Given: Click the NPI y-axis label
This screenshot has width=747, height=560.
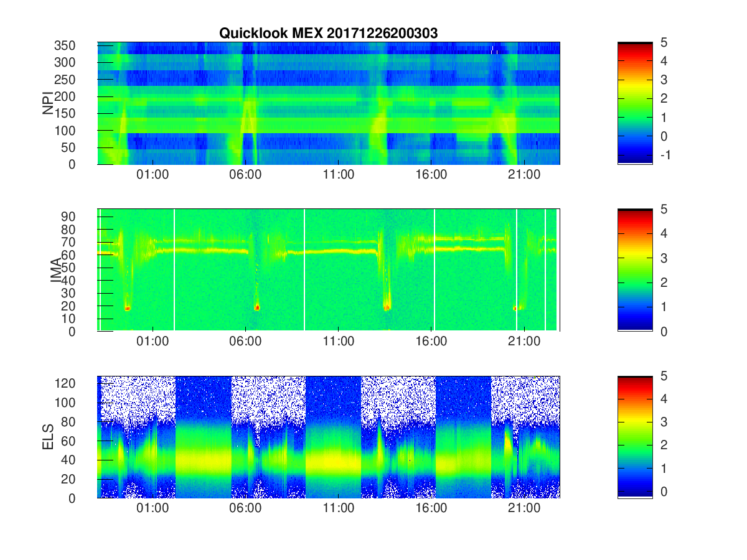Looking at the screenshot, I should point(48,103).
